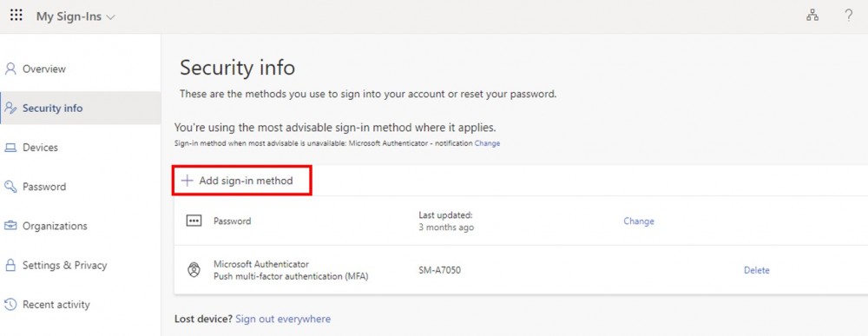The height and width of the screenshot is (336, 868).
Task: Change the default sign-in method link
Action: (487, 143)
